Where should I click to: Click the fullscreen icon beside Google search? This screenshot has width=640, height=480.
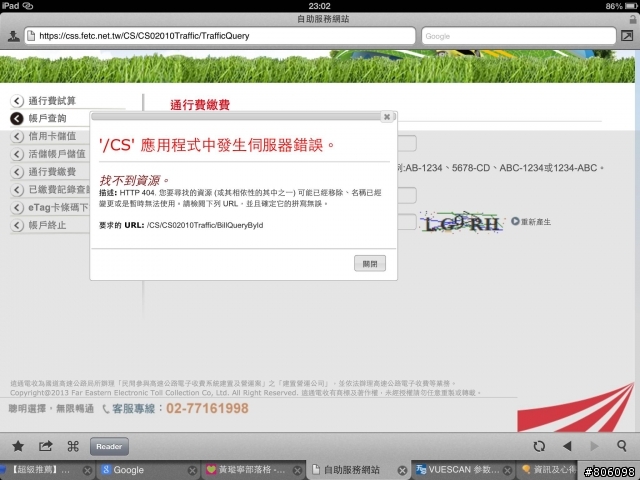coord(627,36)
